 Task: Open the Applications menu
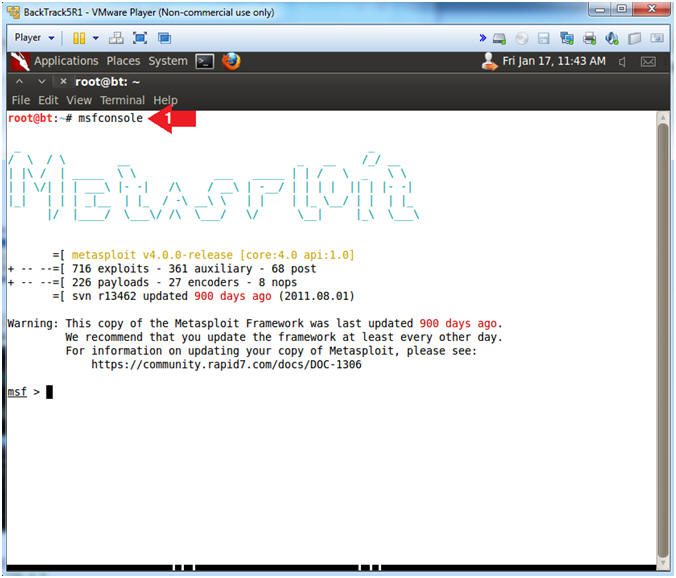click(66, 61)
